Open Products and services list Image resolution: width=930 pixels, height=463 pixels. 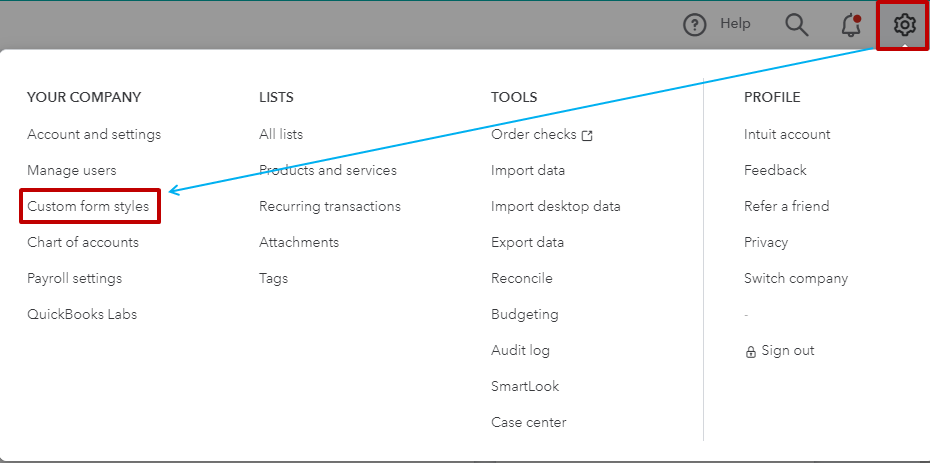pos(328,170)
